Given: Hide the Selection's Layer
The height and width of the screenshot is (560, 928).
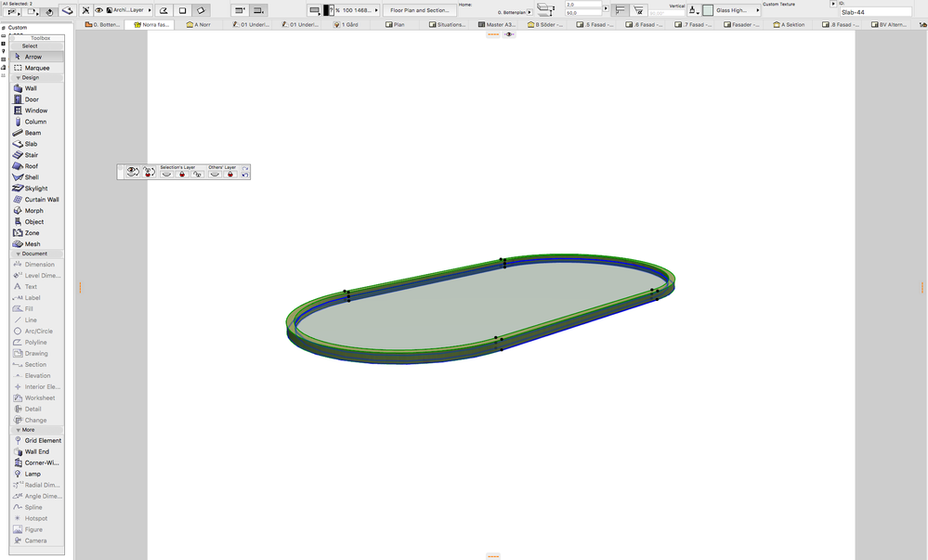Looking at the screenshot, I should pyautogui.click(x=166, y=174).
